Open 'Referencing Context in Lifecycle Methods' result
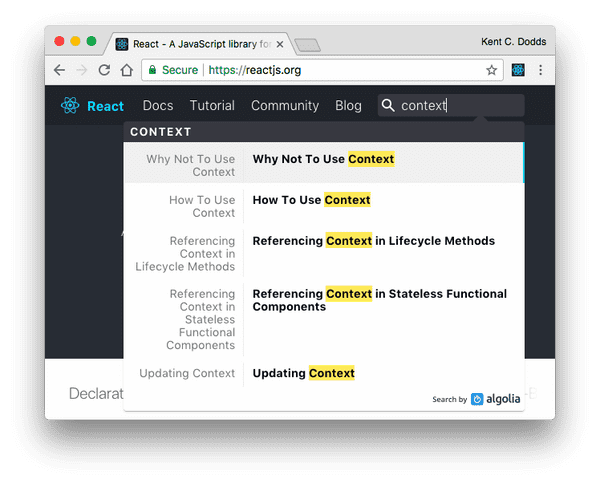Image resolution: width=600 pixels, height=484 pixels. (x=373, y=241)
